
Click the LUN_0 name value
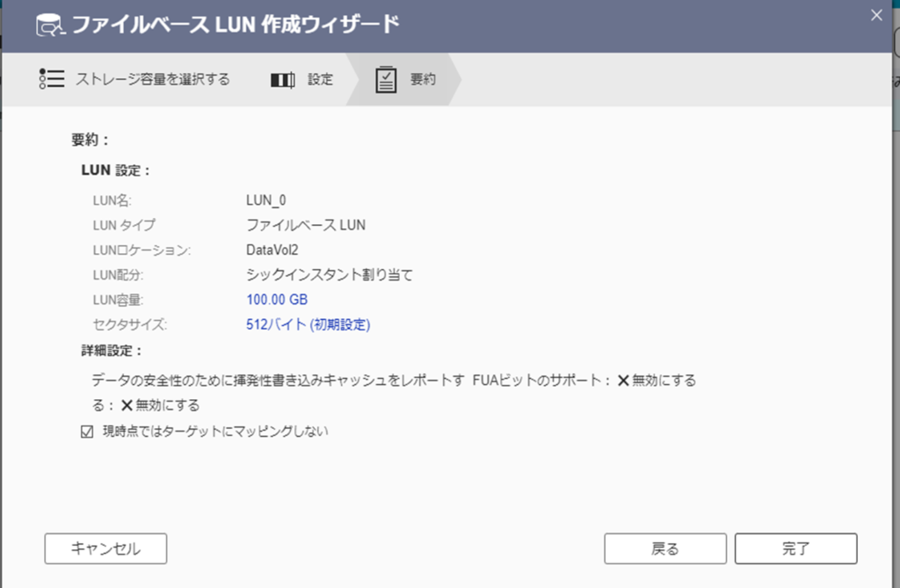pos(265,200)
